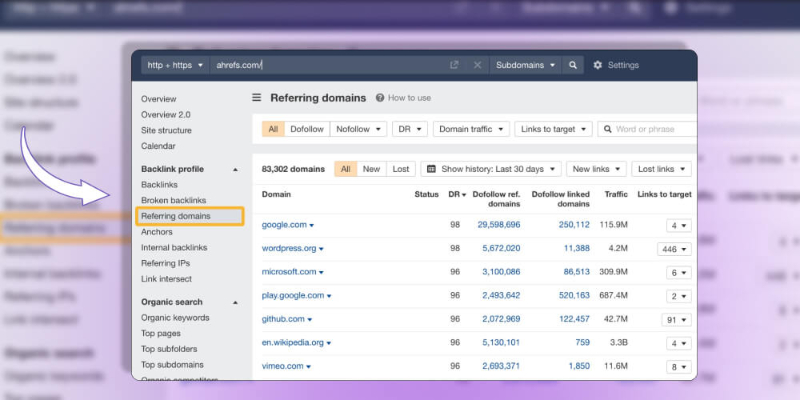The width and height of the screenshot is (800, 400).
Task: Select the New domains tab
Action: point(371,169)
